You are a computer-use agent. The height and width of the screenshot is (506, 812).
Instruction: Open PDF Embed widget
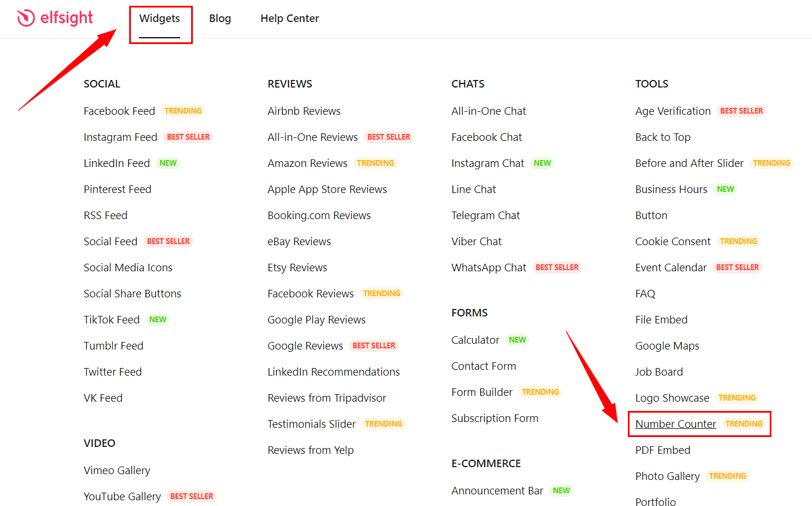(x=663, y=450)
